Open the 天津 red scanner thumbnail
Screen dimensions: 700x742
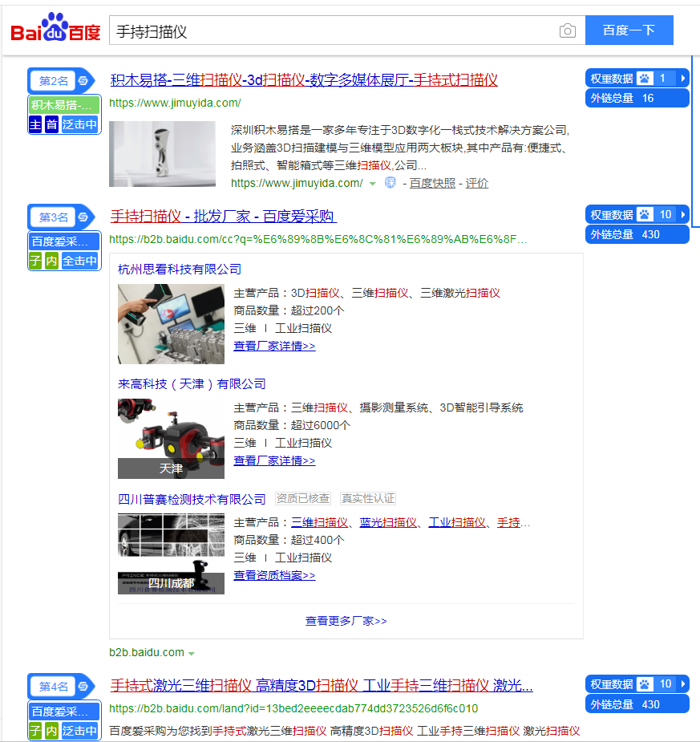coord(172,439)
